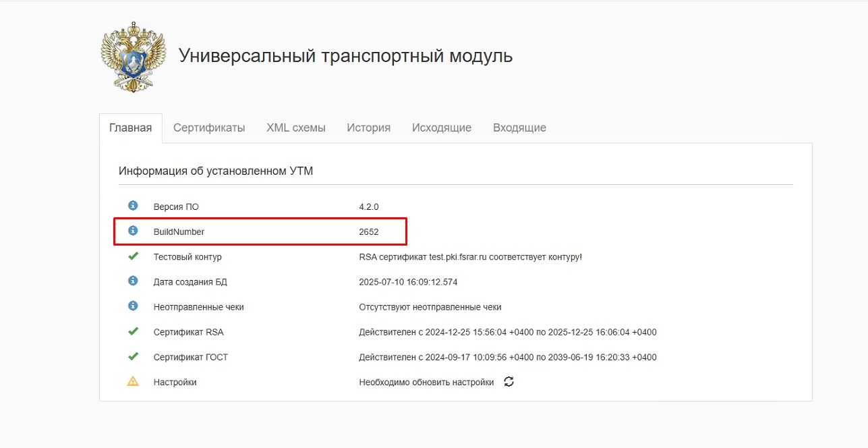Click the Тестовый контур label

tap(187, 257)
